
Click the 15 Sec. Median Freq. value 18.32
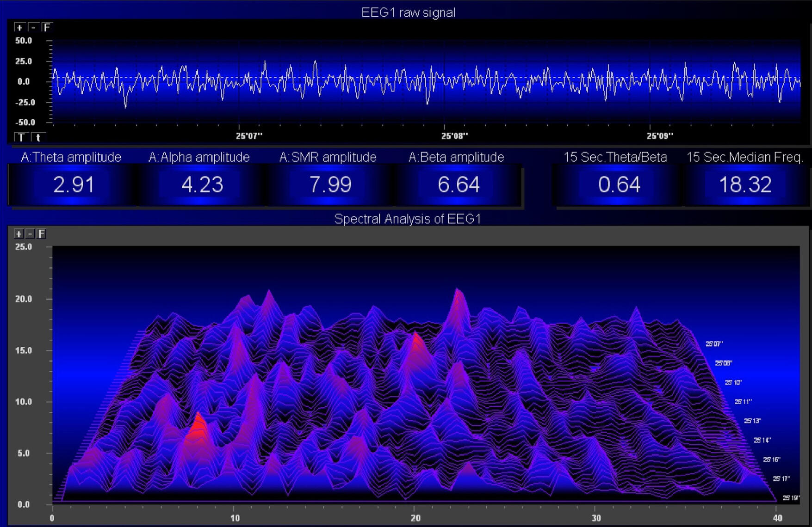point(745,185)
